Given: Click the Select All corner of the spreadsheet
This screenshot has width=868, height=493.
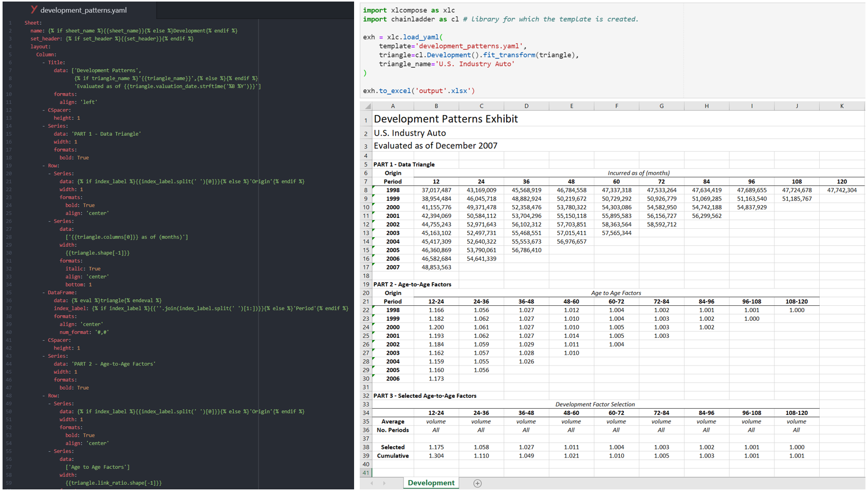Looking at the screenshot, I should click(x=366, y=106).
